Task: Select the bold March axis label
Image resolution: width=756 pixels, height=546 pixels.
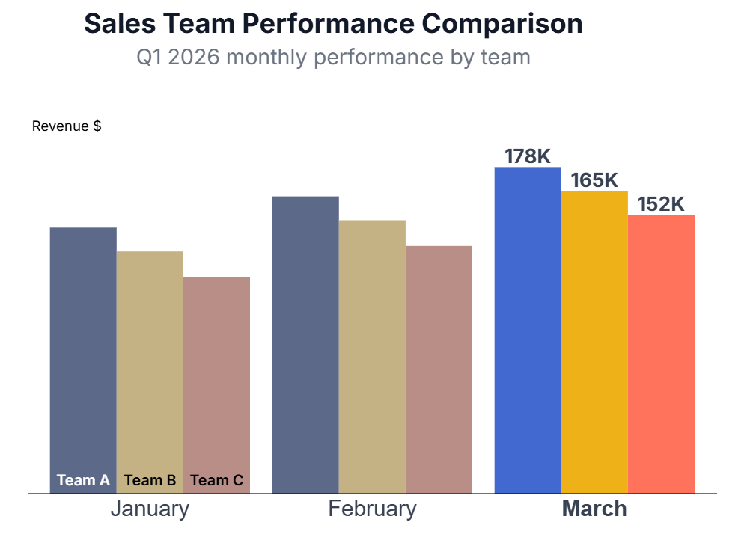Action: point(594,509)
